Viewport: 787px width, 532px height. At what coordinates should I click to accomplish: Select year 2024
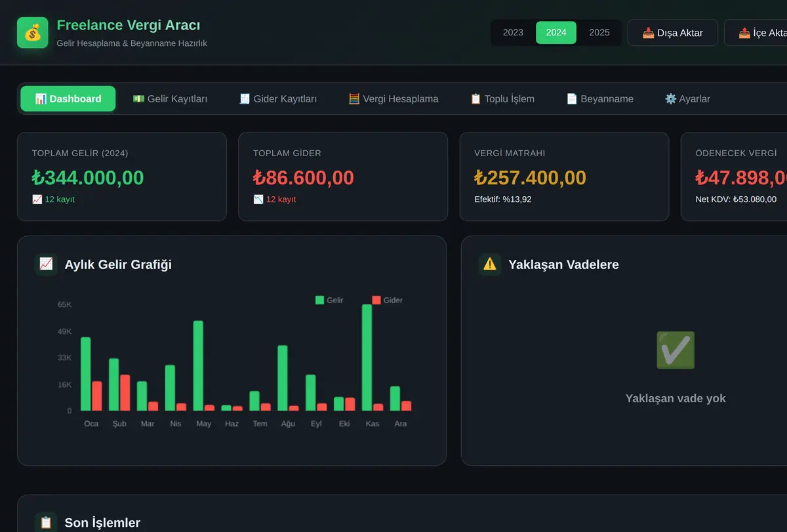pyautogui.click(x=556, y=33)
